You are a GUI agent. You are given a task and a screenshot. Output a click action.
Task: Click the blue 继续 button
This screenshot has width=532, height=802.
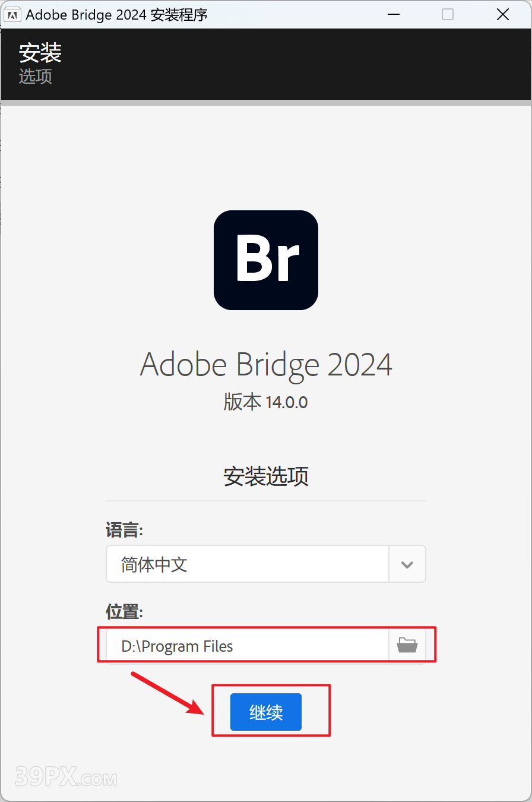266,712
